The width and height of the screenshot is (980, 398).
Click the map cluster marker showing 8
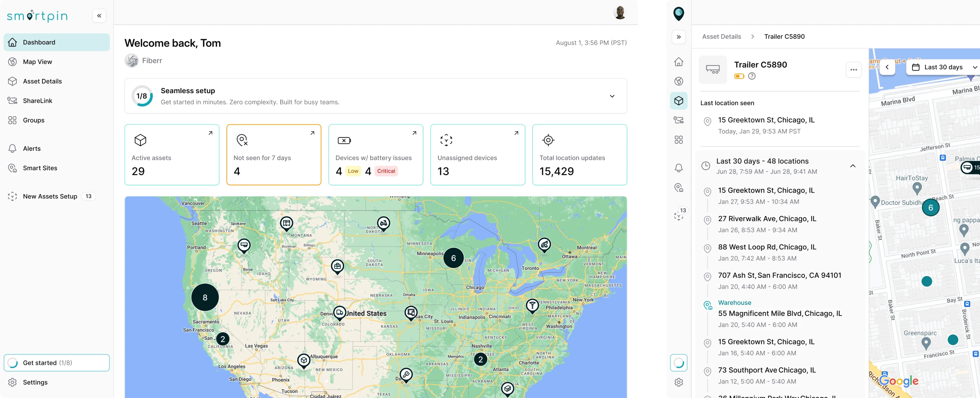coord(205,297)
